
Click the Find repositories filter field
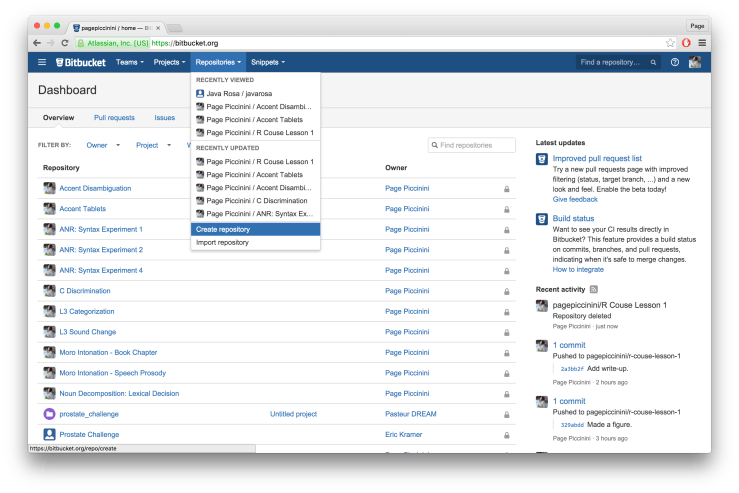coord(476,146)
